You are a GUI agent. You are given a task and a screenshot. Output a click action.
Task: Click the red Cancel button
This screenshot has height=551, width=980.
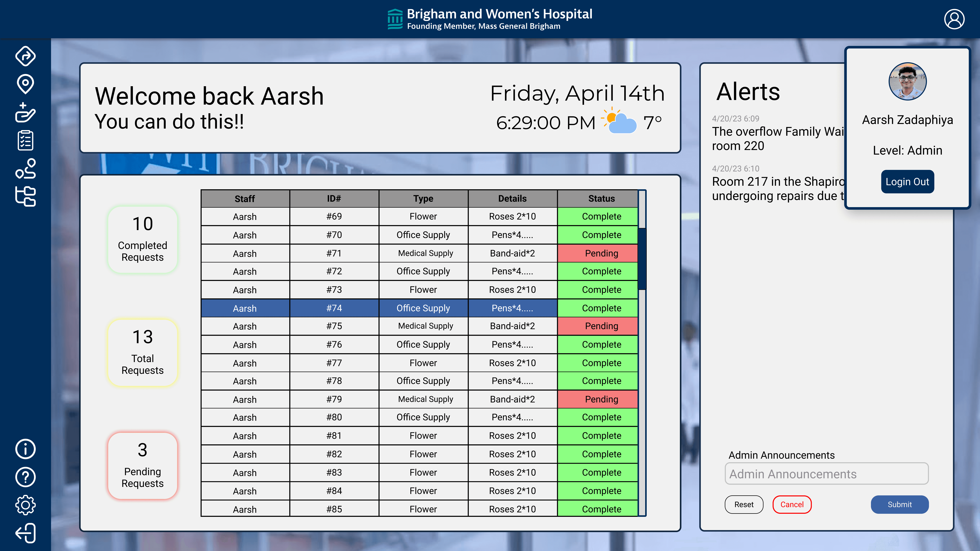792,505
